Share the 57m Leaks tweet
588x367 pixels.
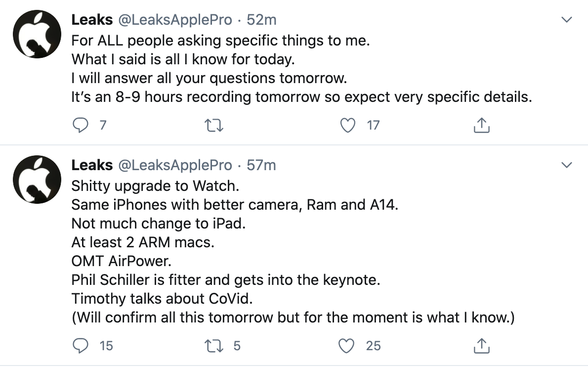point(481,346)
